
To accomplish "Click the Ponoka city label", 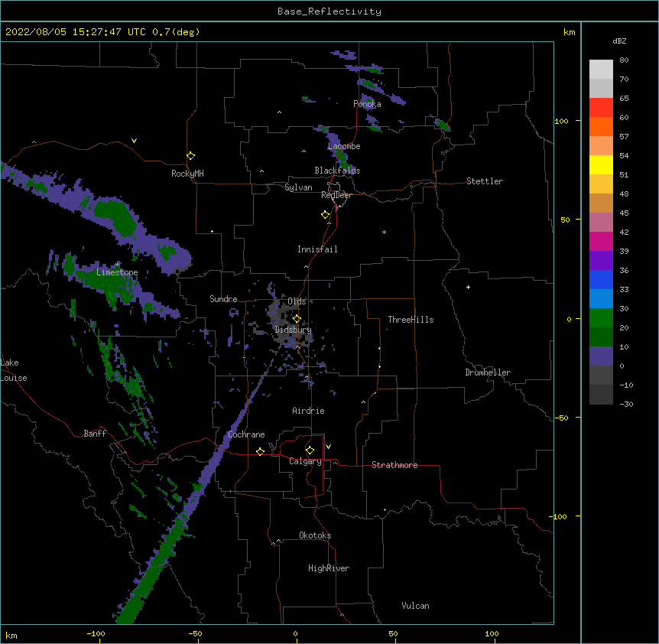I will pos(367,104).
